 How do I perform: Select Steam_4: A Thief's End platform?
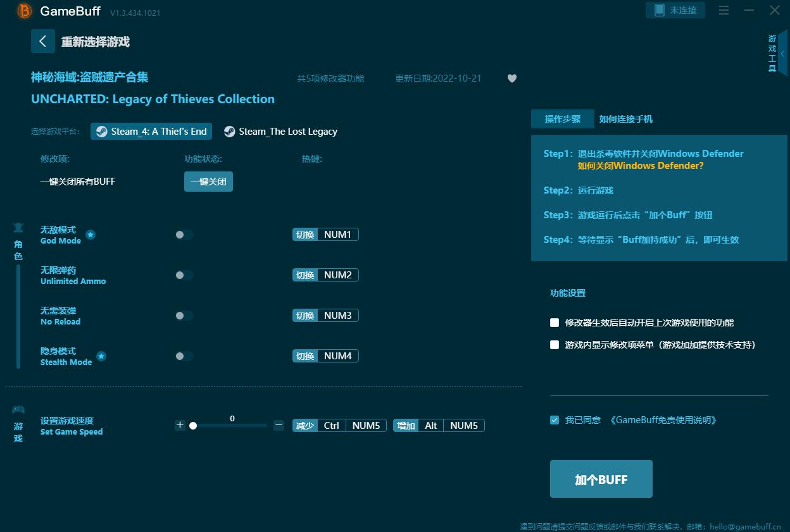151,131
